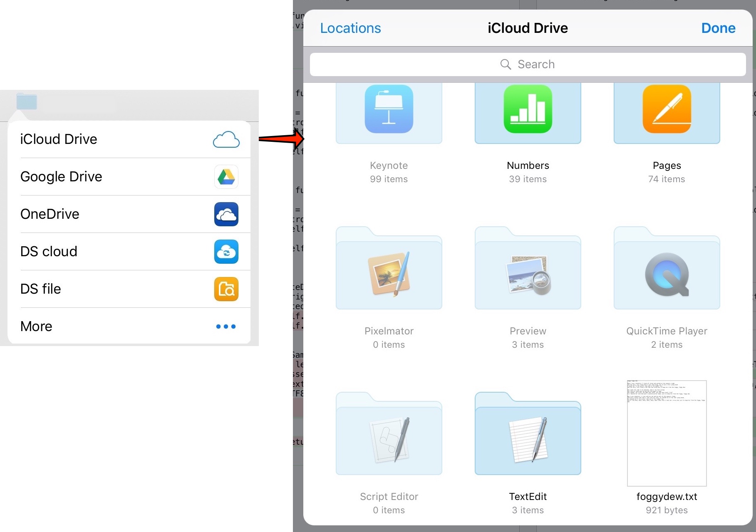This screenshot has width=756, height=532.
Task: Open the Script Editor folder
Action: pos(389,433)
